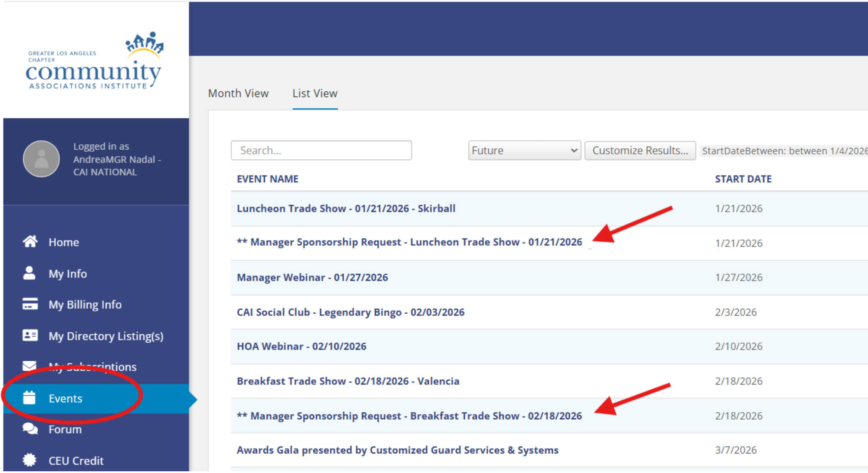Image resolution: width=868 pixels, height=473 pixels.
Task: Click the Home house icon
Action: tap(30, 241)
